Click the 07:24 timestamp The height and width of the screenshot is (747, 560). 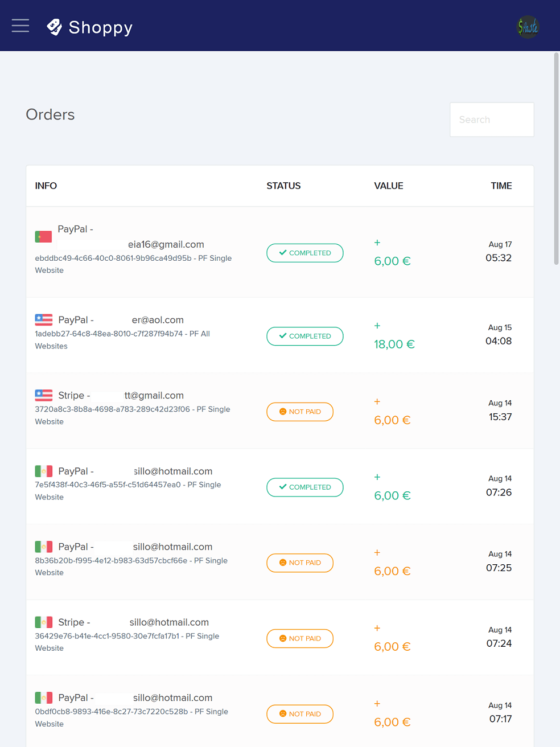pyautogui.click(x=499, y=643)
